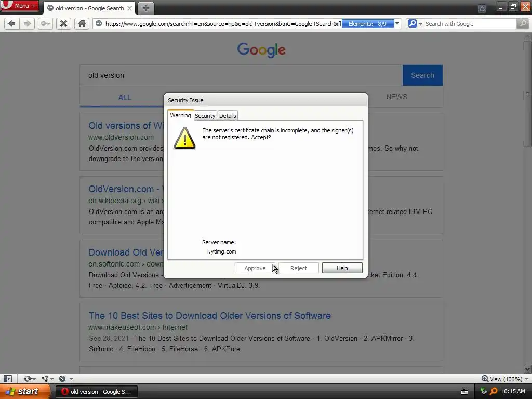Viewport: 532px width, 399px height.
Task: Open the Opera Unite icon menu
Action: pyautogui.click(x=45, y=379)
